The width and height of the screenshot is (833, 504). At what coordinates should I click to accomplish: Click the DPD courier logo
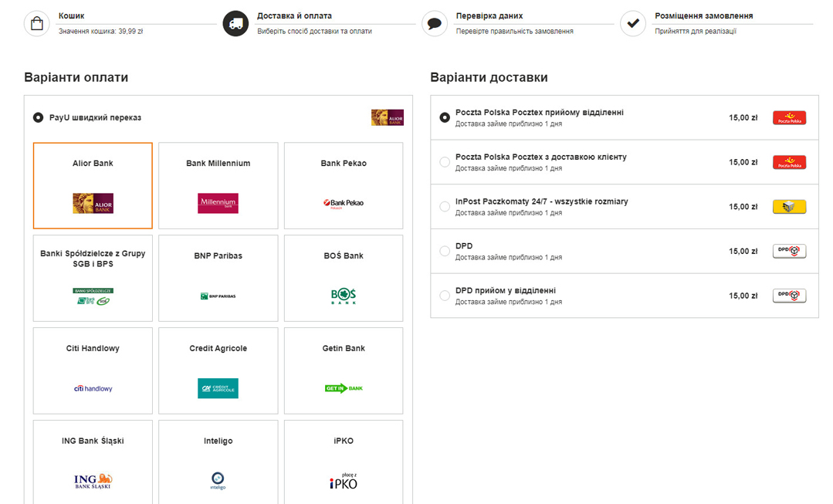coord(789,251)
